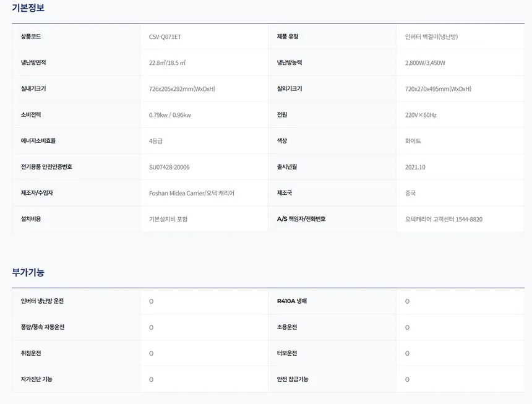Image resolution: width=532 pixels, height=404 pixels.
Task: Click the O mark beside 안전 잠금기능
Action: click(407, 380)
